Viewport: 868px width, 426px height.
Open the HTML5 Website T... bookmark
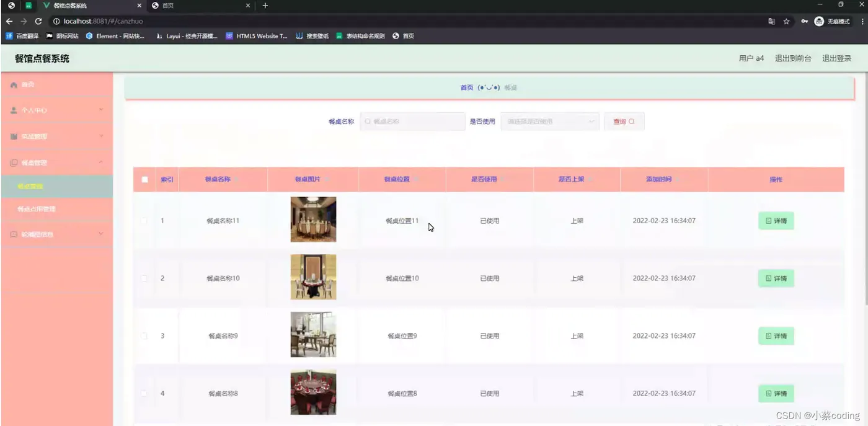coord(257,36)
